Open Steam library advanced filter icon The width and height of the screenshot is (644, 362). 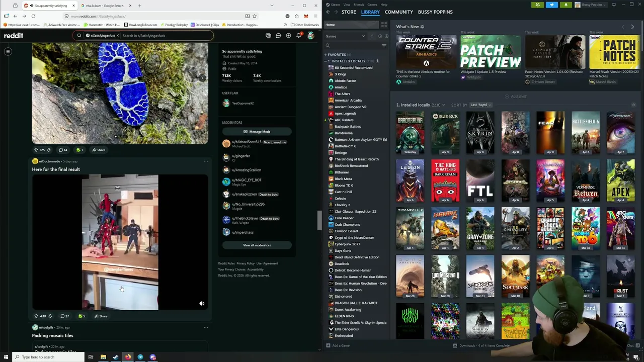[384, 46]
